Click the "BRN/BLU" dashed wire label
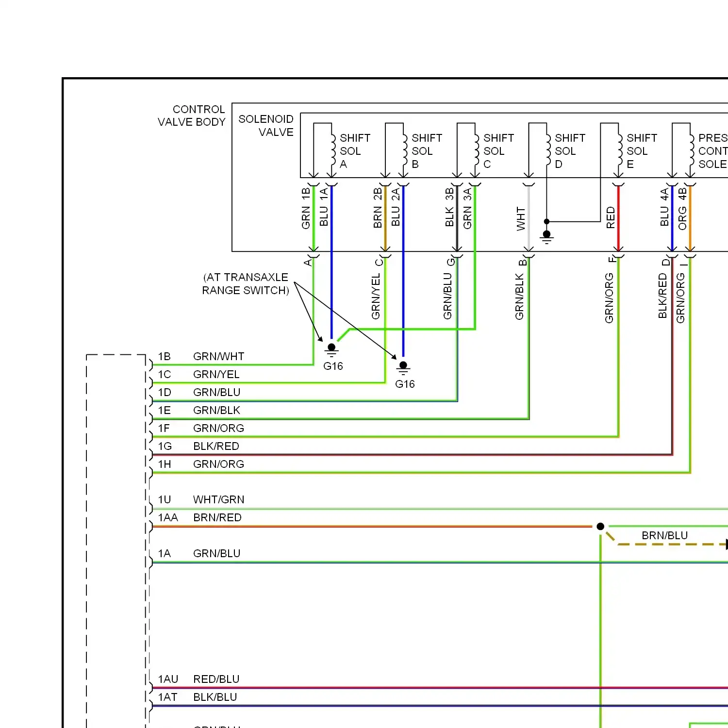This screenshot has height=728, width=728. click(664, 536)
